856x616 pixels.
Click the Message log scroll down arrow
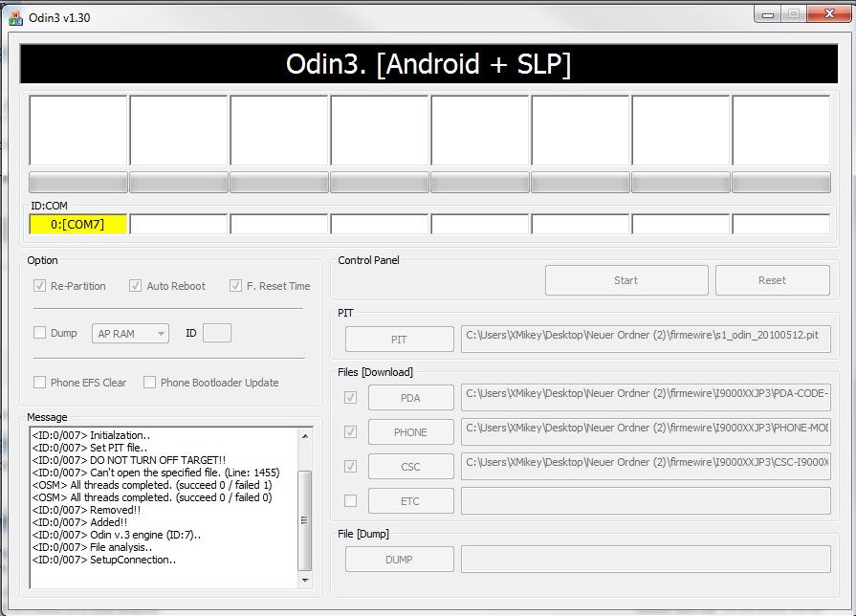tap(305, 580)
